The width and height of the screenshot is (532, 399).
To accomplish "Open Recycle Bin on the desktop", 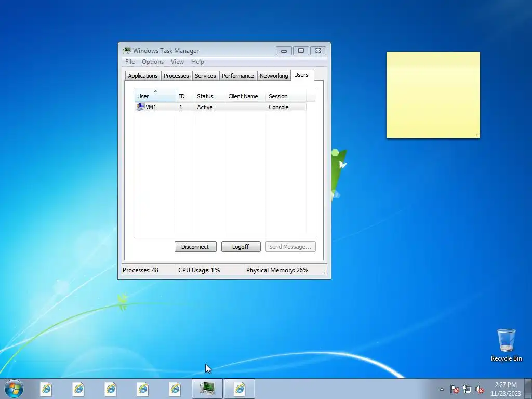I will point(506,345).
